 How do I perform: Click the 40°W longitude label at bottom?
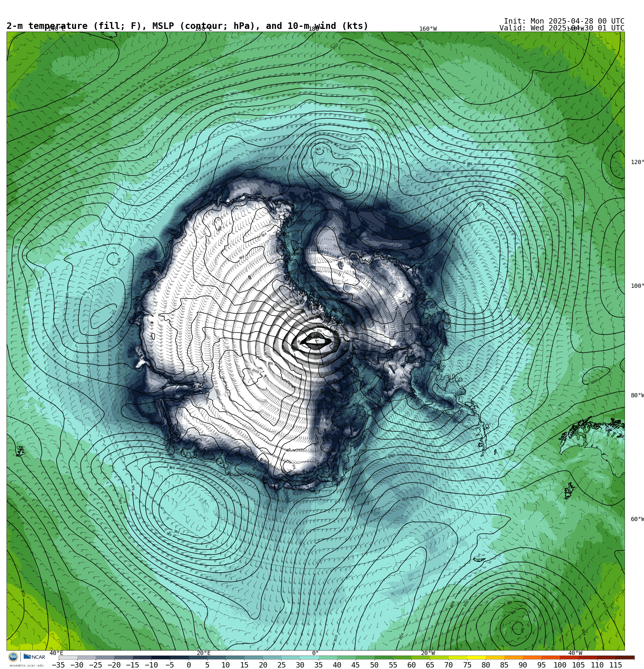point(575,653)
